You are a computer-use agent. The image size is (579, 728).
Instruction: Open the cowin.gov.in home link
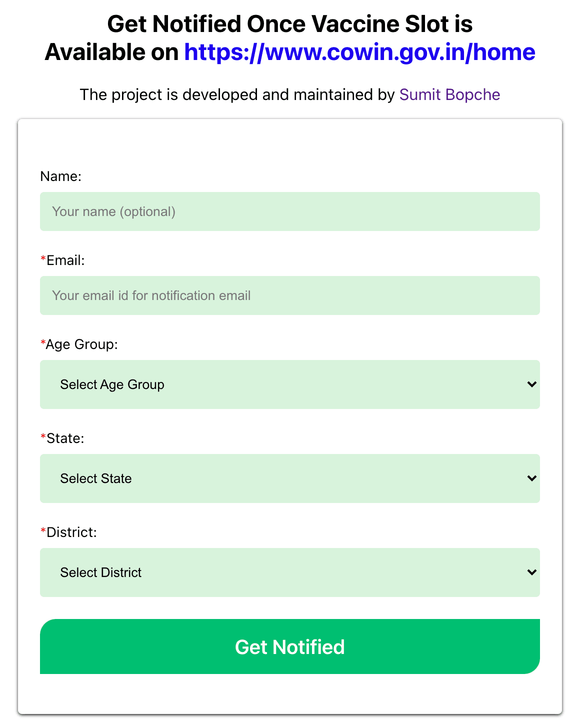(x=359, y=52)
